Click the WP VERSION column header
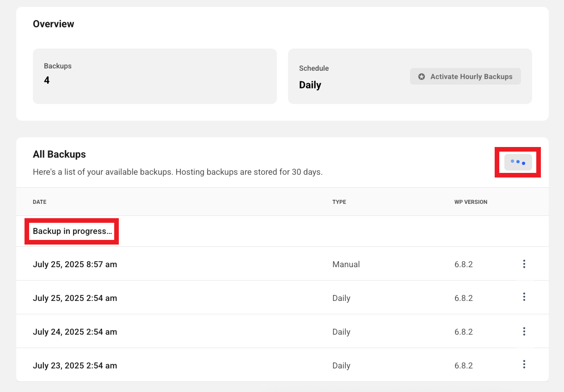564x392 pixels. coord(471,202)
